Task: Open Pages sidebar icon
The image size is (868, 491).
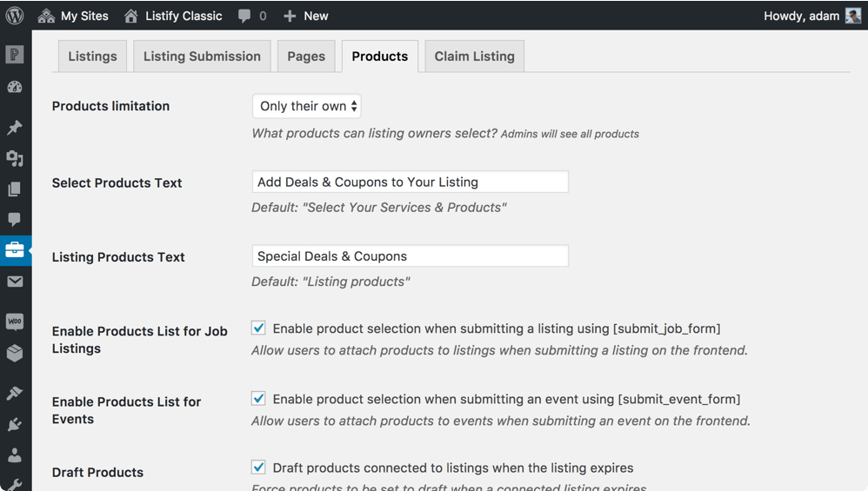Action: click(x=15, y=189)
